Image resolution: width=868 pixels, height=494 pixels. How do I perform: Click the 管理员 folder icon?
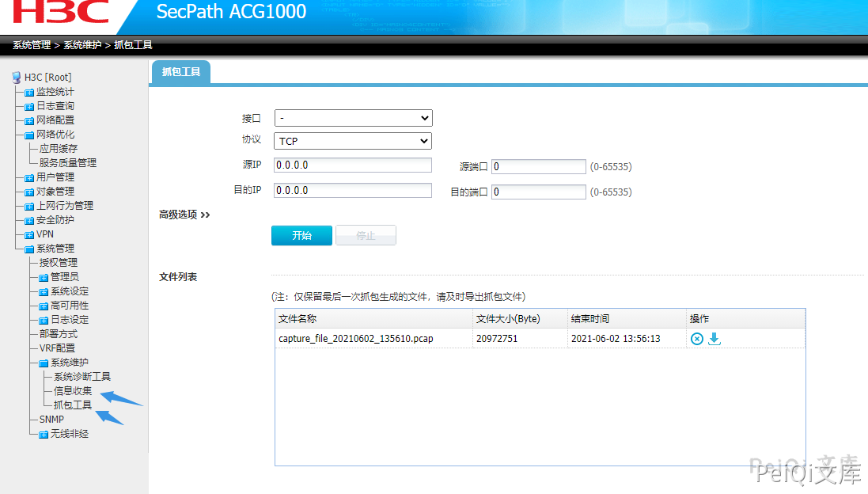point(44,277)
